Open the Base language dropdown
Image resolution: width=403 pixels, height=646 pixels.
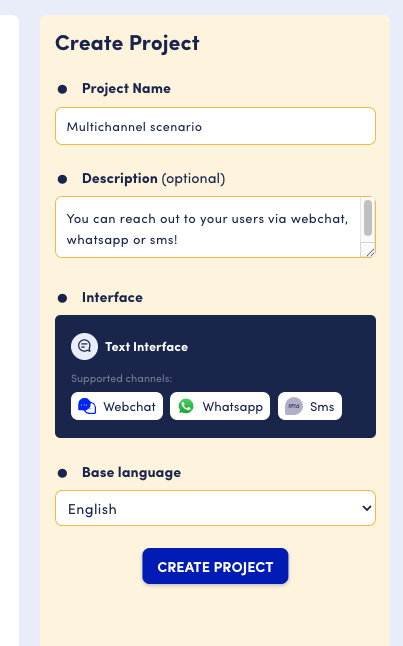(x=216, y=508)
